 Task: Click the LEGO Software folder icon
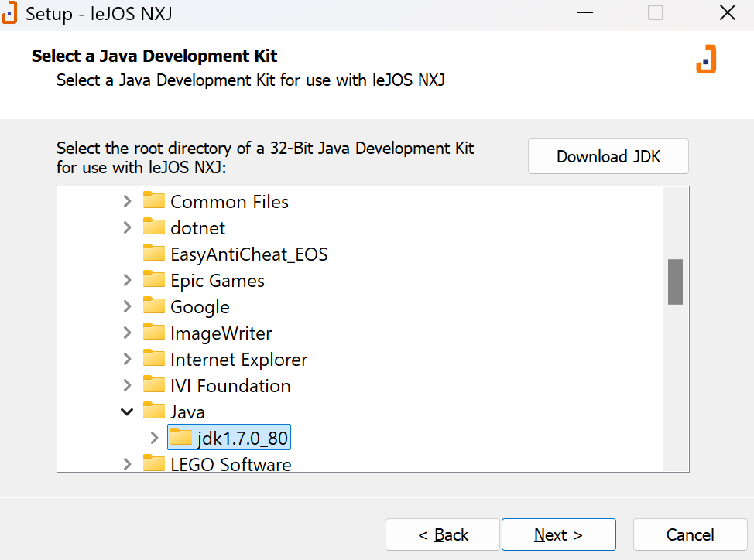coord(154,463)
